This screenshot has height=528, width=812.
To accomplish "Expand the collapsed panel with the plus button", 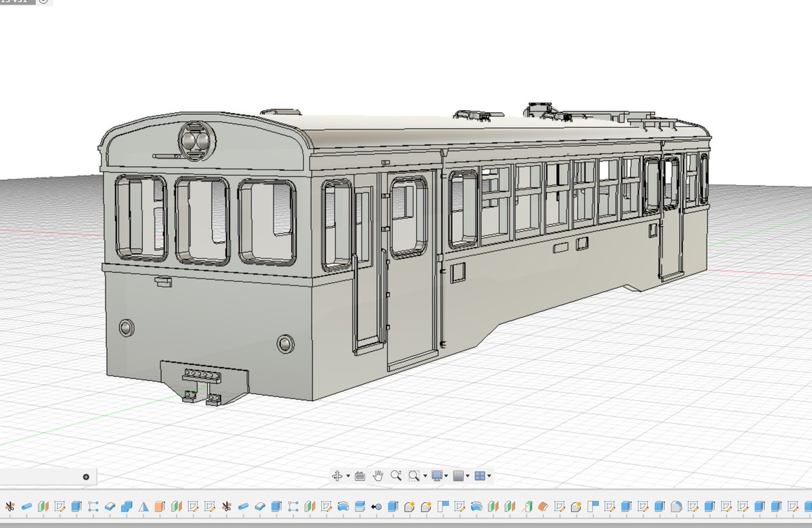I will click(86, 477).
